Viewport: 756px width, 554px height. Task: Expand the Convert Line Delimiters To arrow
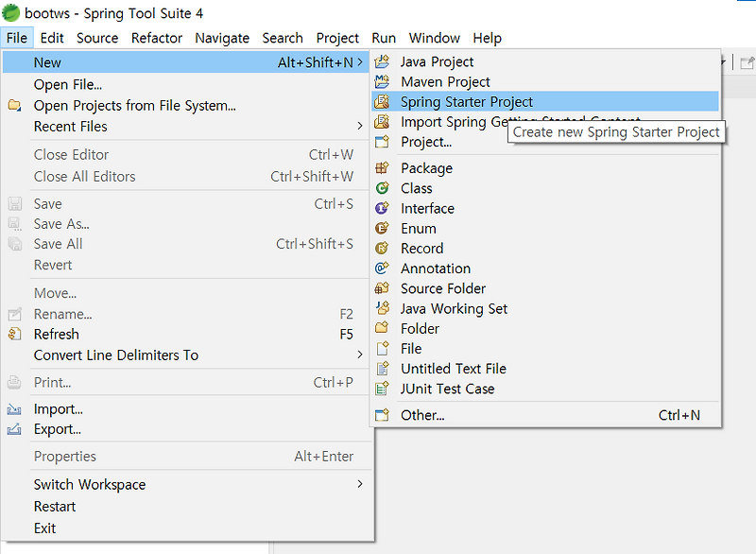[359, 355]
